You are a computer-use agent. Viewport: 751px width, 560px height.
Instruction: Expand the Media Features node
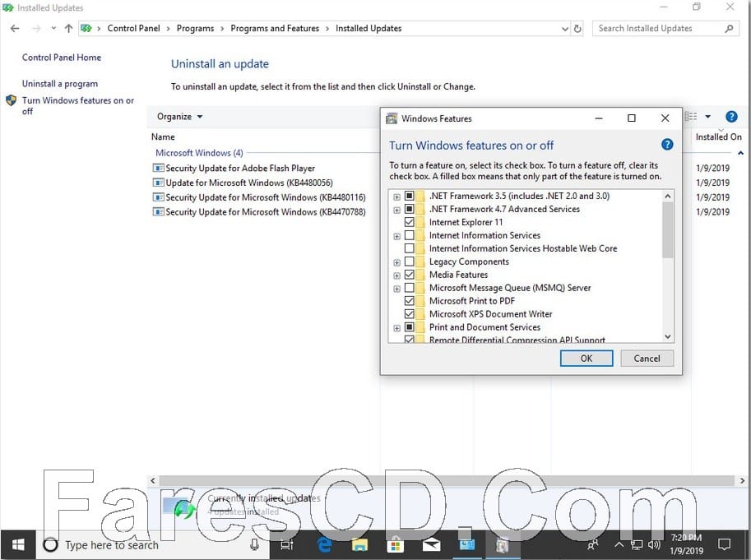coord(396,275)
